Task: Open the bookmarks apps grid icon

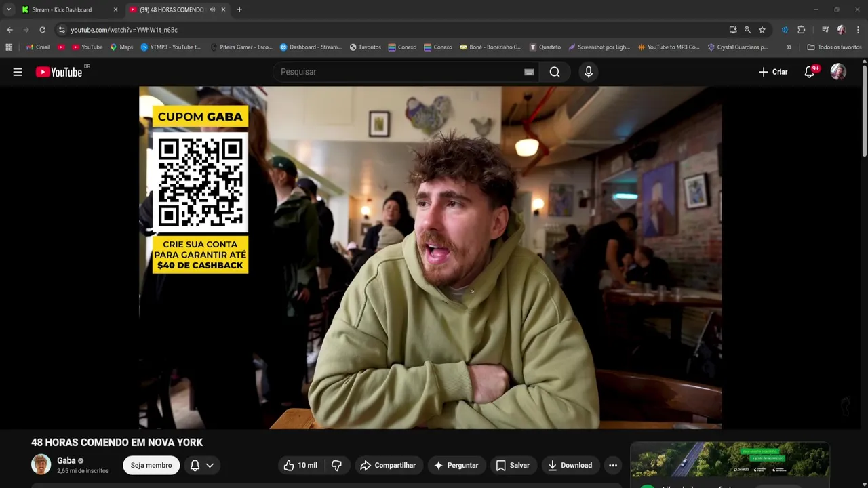Action: (9, 47)
